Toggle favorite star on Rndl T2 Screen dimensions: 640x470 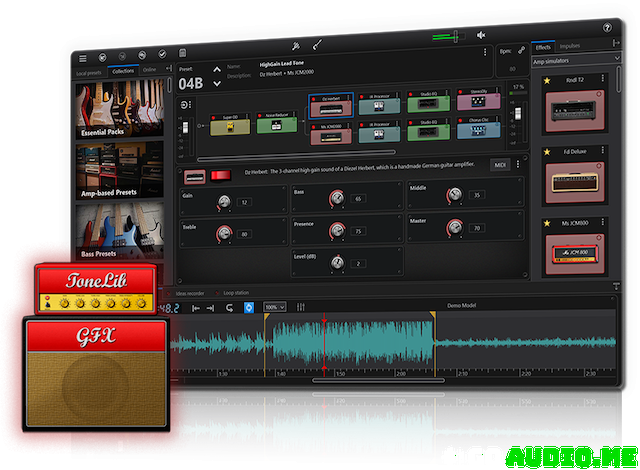[x=547, y=81]
